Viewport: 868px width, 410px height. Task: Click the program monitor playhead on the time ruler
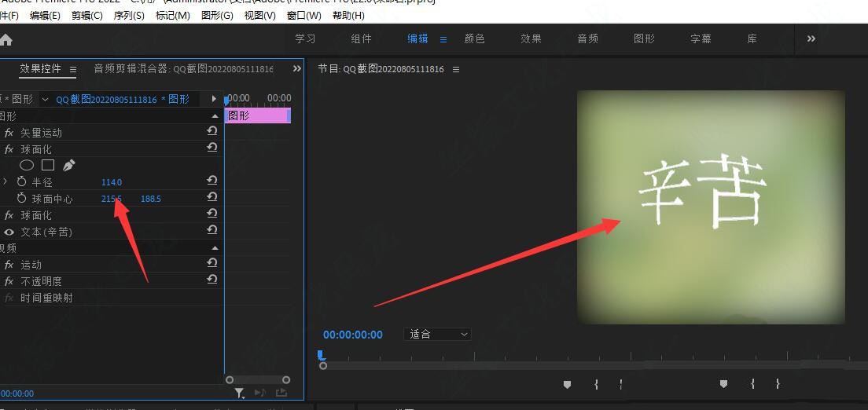[322, 356]
